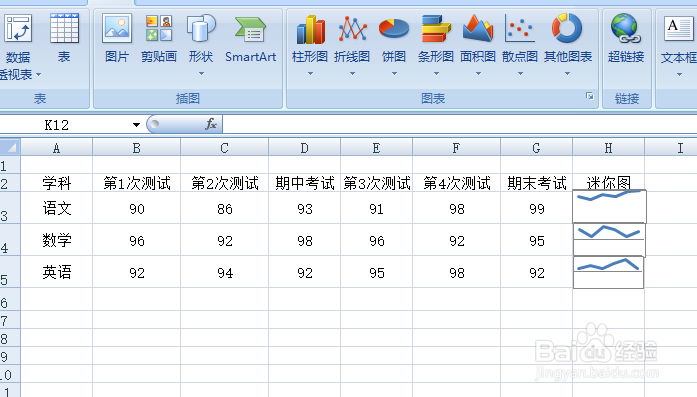The image size is (697, 397).
Task: Expand the 文本框 dropdown arrow
Action: tap(679, 74)
